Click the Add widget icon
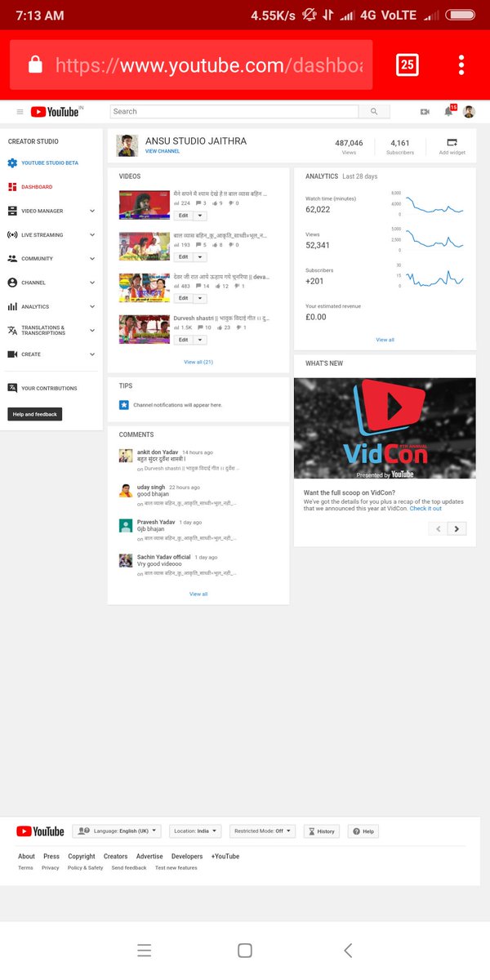 point(452,142)
